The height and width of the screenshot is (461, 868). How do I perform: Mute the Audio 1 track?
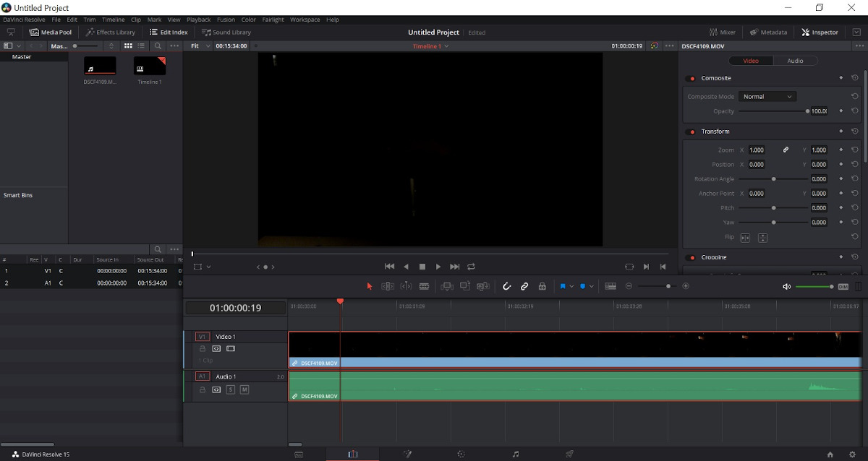pos(244,389)
